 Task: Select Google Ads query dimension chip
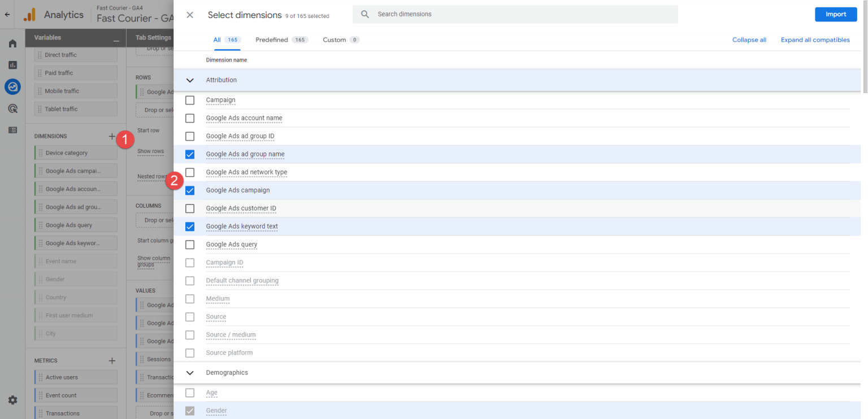point(76,225)
